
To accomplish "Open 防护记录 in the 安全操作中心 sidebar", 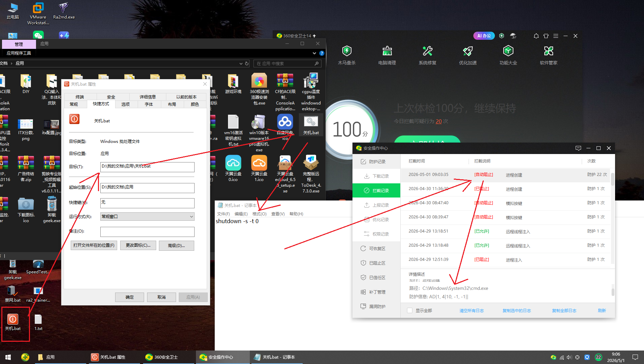I will (376, 162).
